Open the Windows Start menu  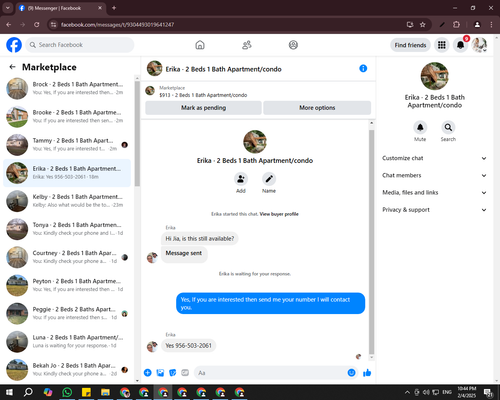point(9,392)
